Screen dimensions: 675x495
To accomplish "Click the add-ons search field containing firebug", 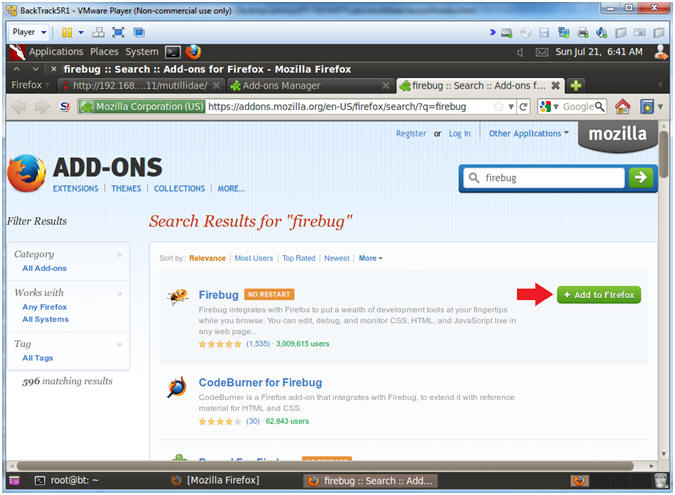I will tap(545, 178).
